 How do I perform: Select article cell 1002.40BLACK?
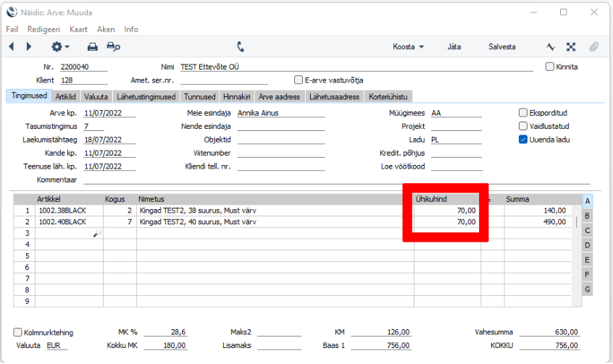(69, 222)
